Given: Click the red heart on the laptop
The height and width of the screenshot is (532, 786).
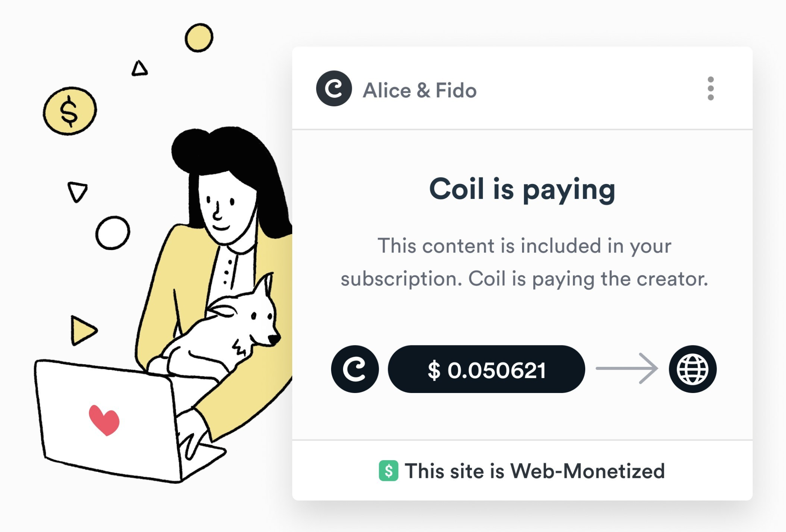Looking at the screenshot, I should click(x=104, y=420).
